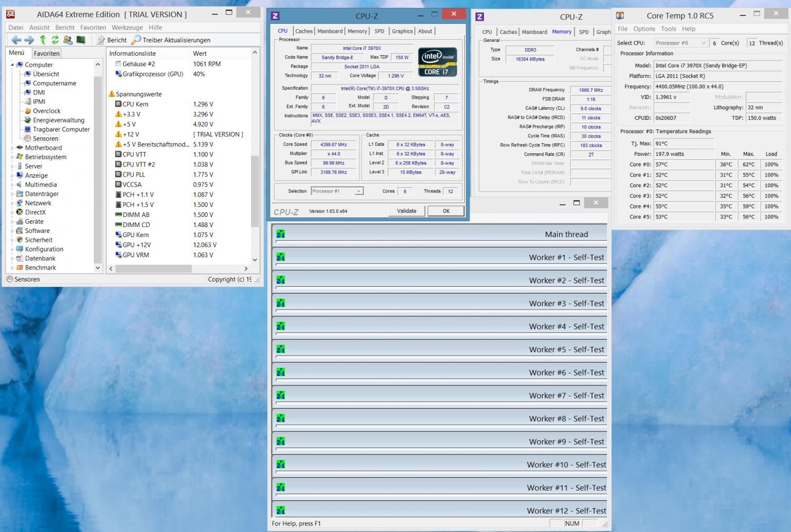Select Overclock in the AIDA64 tree

click(x=47, y=111)
